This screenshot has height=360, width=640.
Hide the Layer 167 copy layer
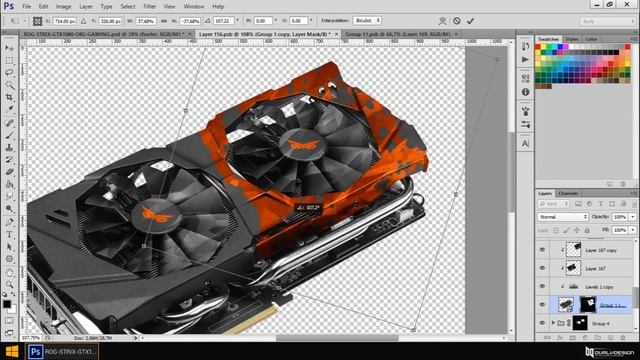coord(542,250)
